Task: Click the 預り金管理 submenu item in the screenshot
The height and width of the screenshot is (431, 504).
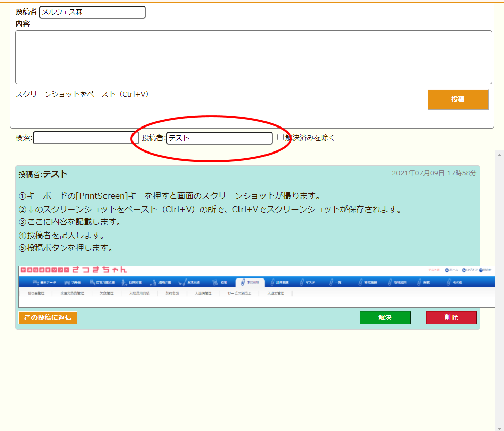Action: pos(36,294)
